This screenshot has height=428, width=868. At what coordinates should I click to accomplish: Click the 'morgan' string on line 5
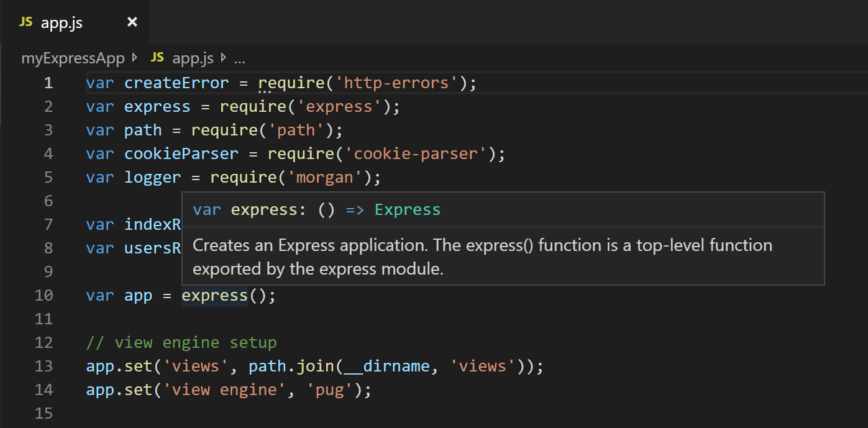click(326, 176)
